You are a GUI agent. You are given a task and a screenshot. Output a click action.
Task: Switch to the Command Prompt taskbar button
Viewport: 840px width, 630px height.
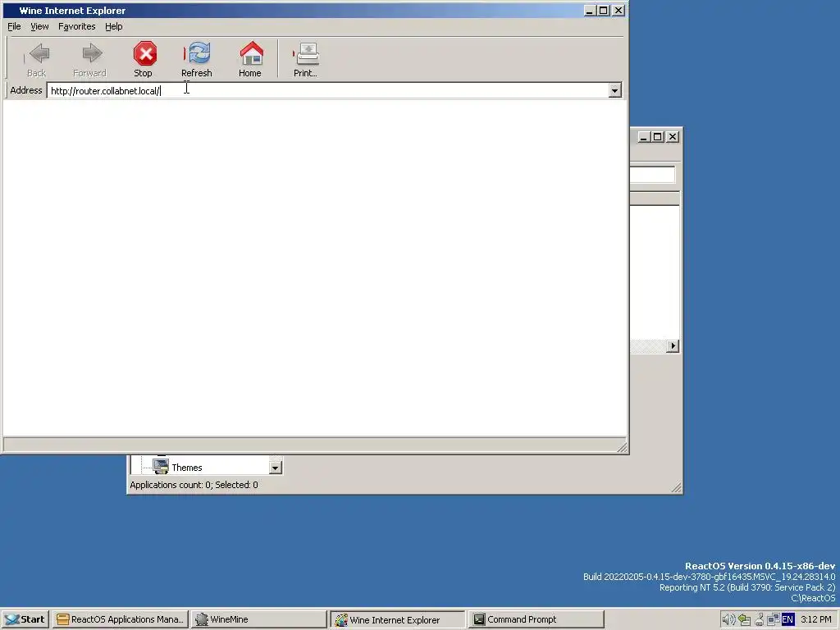[536, 619]
